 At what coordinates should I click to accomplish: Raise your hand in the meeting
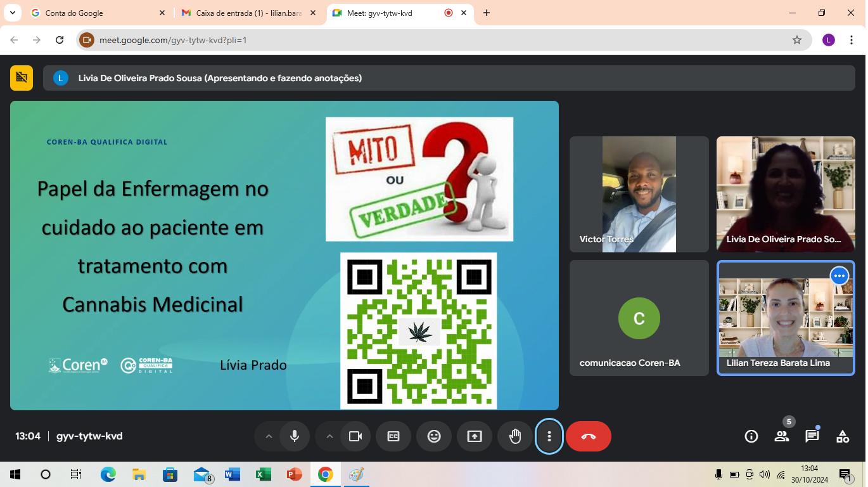pos(515,436)
